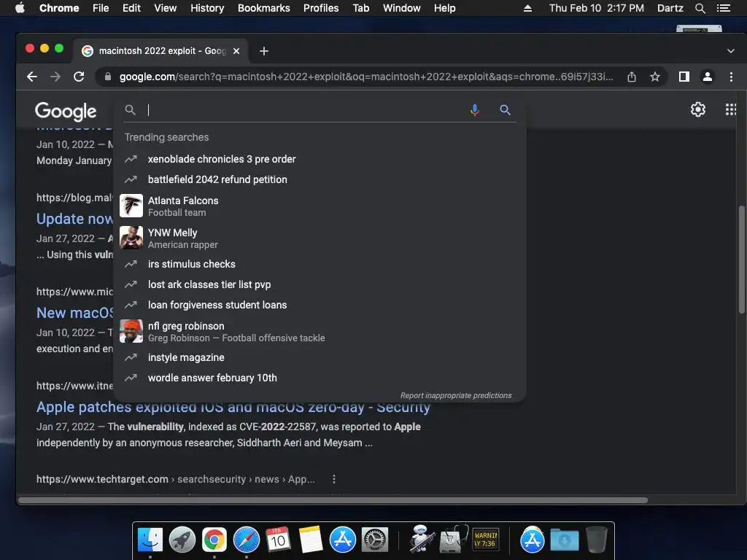Viewport: 747px width, 560px height.
Task: Open the Chrome profile avatar
Action: [x=708, y=77]
